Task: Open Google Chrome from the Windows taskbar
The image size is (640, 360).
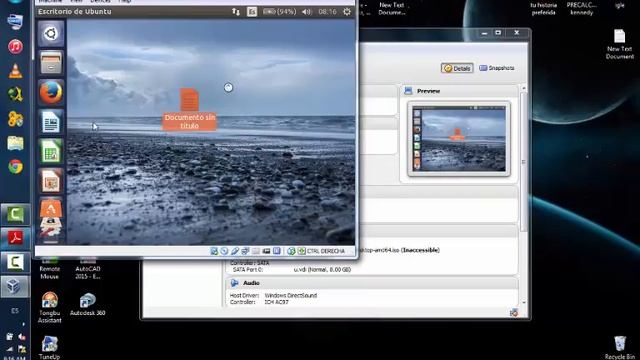Action: click(x=15, y=167)
